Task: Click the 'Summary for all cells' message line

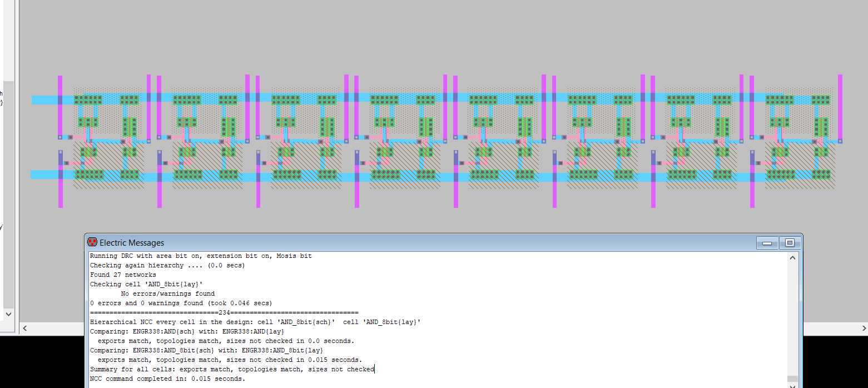Action: point(232,369)
